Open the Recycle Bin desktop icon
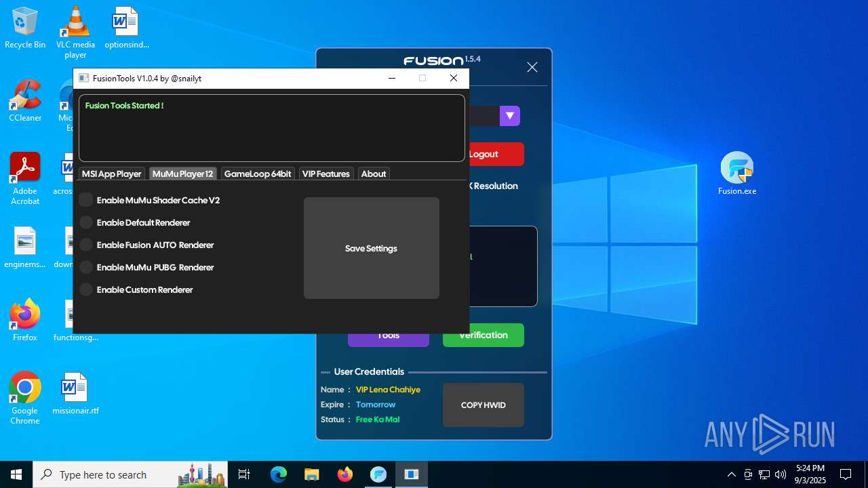The width and height of the screenshot is (868, 488). (25, 28)
